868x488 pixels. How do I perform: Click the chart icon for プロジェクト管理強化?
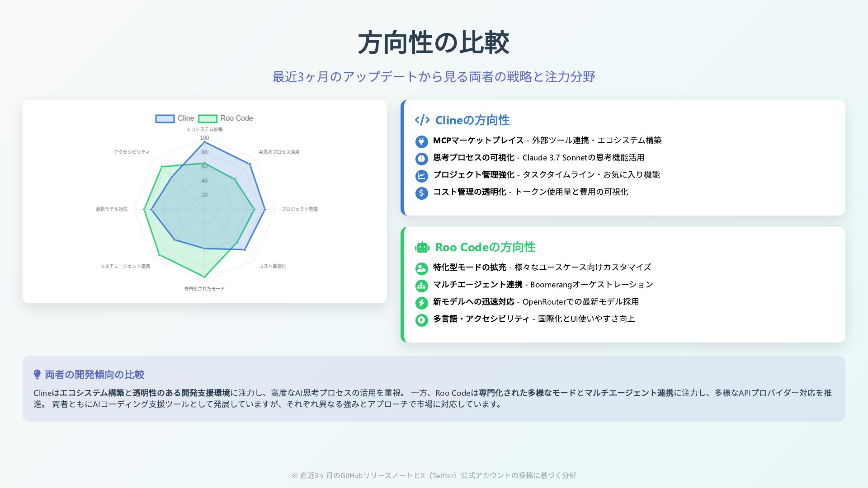click(x=421, y=176)
